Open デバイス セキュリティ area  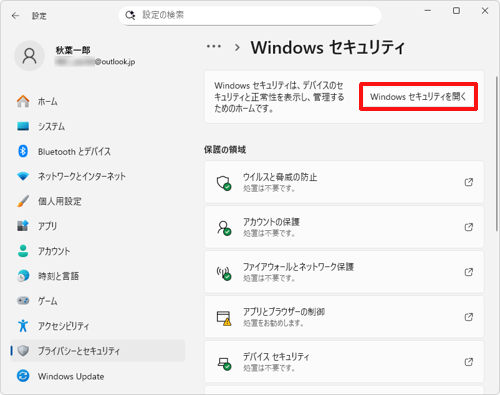[344, 362]
